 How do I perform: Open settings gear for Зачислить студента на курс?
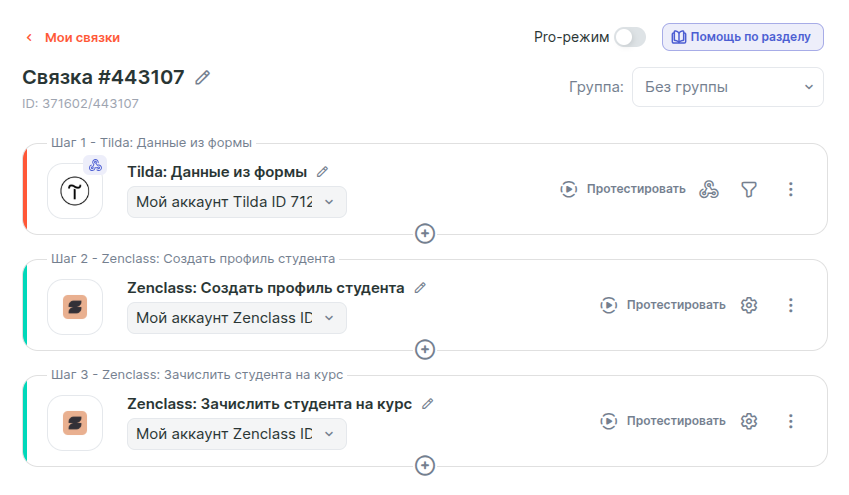[x=749, y=421]
